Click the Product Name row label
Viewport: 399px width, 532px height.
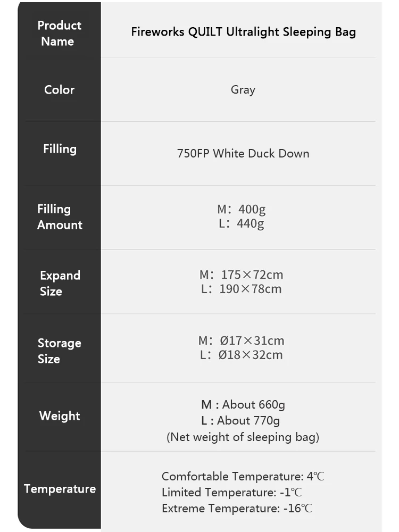59,33
